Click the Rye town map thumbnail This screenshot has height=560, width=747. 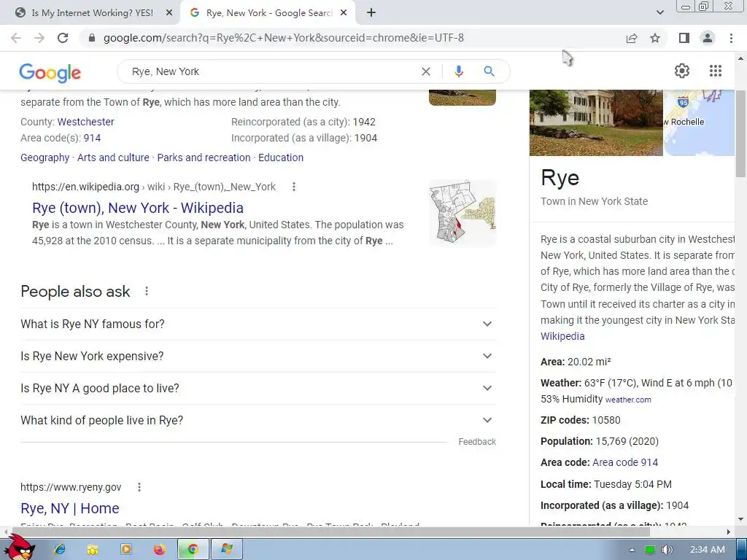click(x=462, y=213)
